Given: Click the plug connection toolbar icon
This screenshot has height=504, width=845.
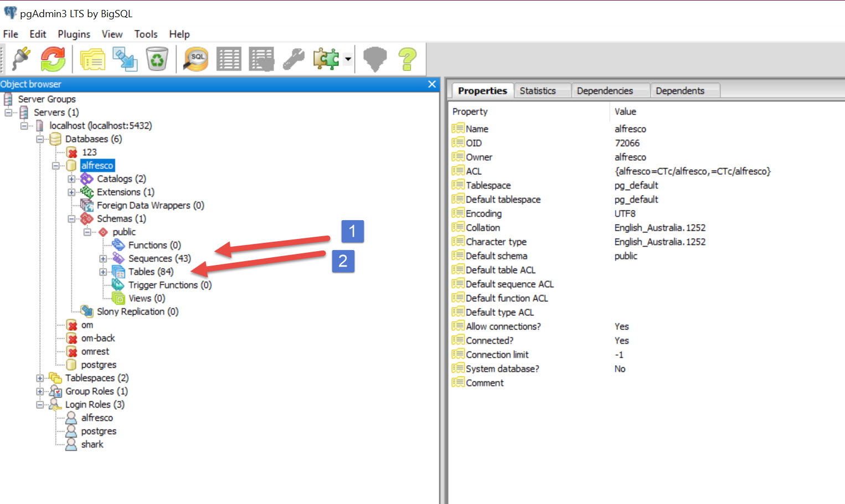Looking at the screenshot, I should tap(21, 59).
